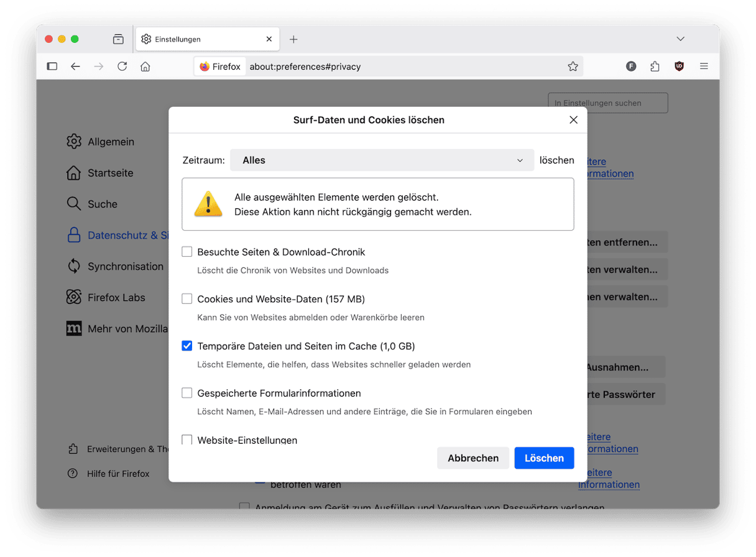
Task: Navigate back with the arrow icon
Action: [x=75, y=67]
